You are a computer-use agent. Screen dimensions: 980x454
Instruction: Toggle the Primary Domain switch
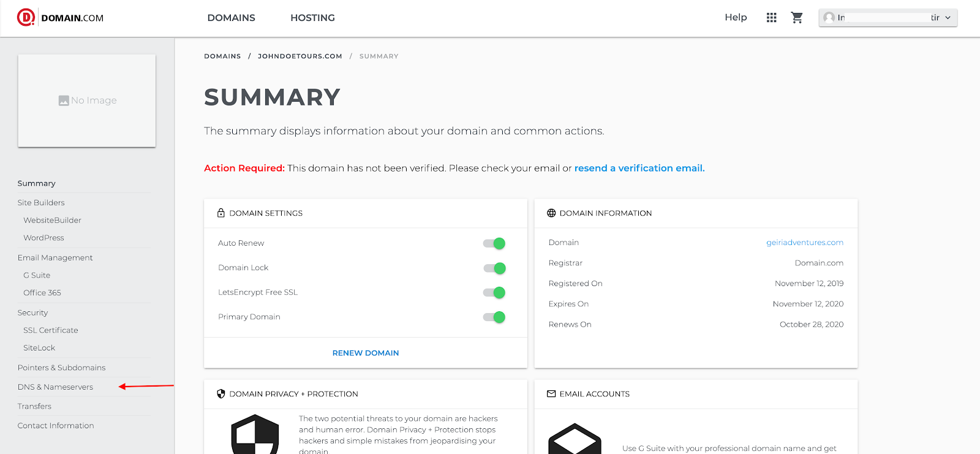pos(494,317)
